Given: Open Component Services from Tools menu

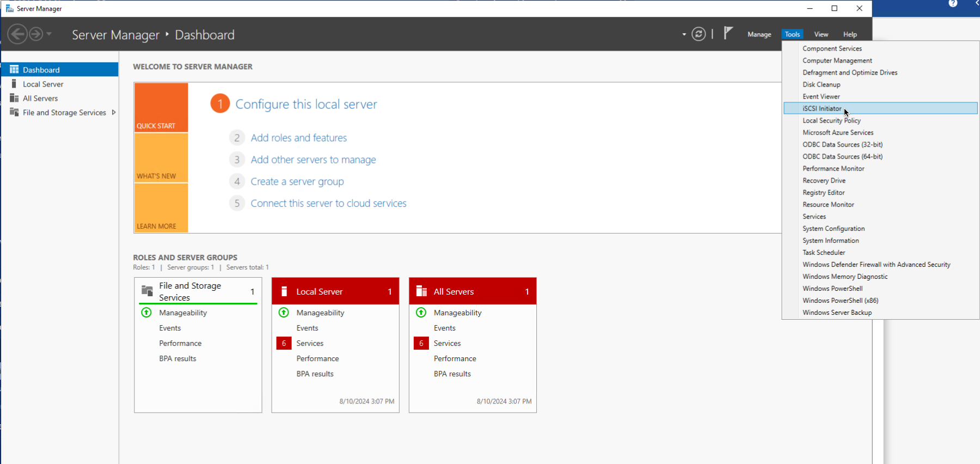Looking at the screenshot, I should click(x=880, y=48).
